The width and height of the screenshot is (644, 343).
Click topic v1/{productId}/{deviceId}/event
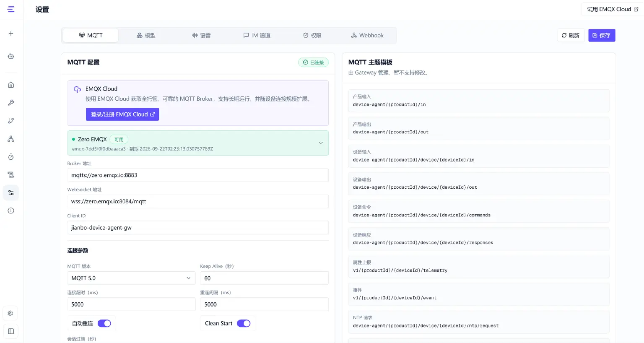[x=395, y=298]
